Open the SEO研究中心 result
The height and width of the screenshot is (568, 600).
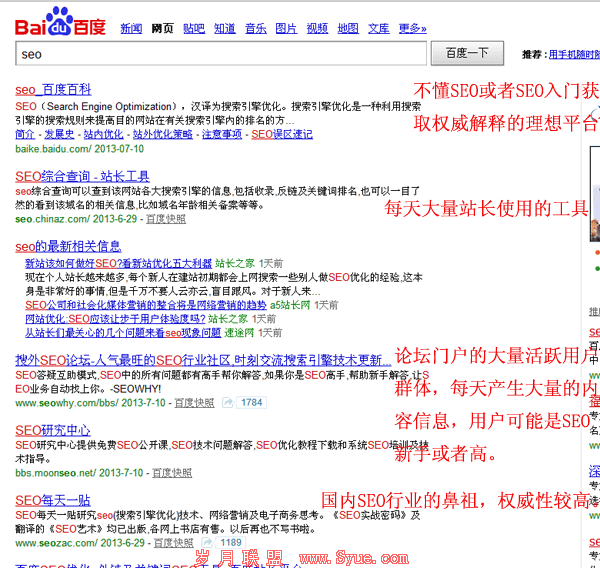(x=53, y=431)
